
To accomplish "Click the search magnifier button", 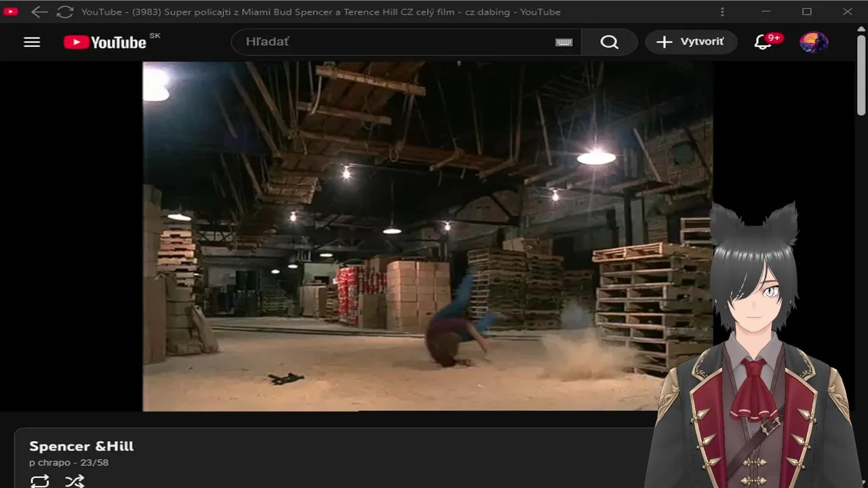I will [x=609, y=42].
